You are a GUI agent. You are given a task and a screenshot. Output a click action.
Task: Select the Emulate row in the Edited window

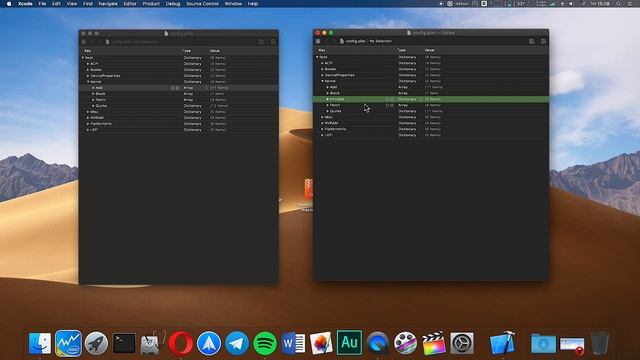click(x=431, y=99)
